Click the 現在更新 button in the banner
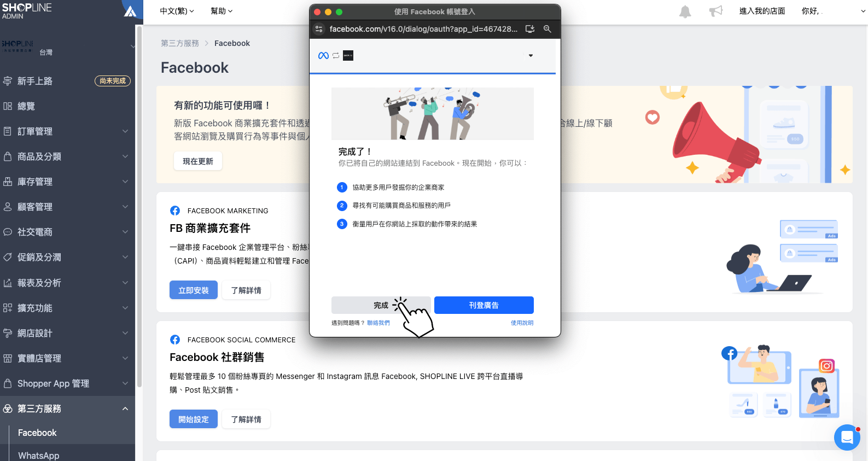 tap(198, 161)
